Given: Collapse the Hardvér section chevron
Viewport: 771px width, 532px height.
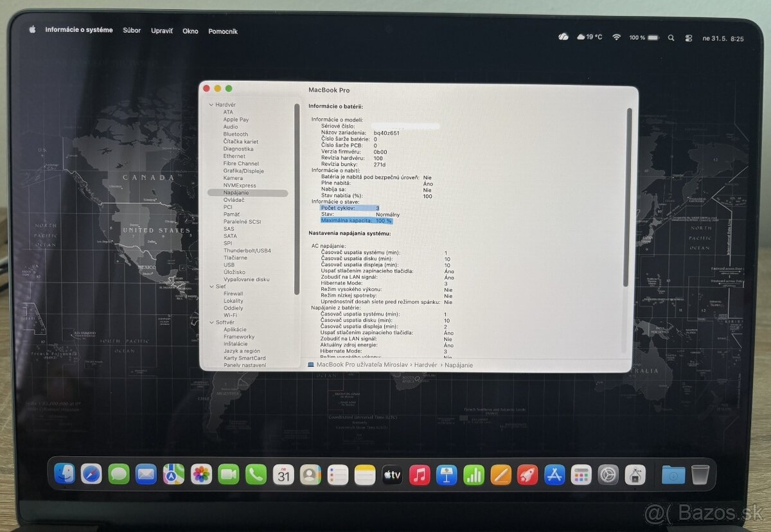Looking at the screenshot, I should pyautogui.click(x=210, y=105).
